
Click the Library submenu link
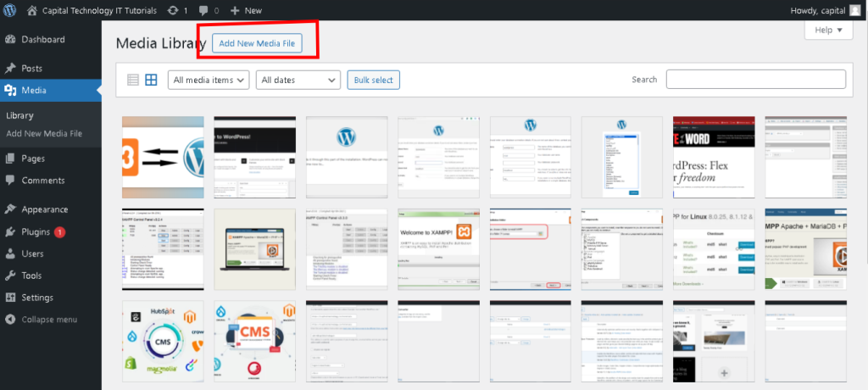pos(19,115)
